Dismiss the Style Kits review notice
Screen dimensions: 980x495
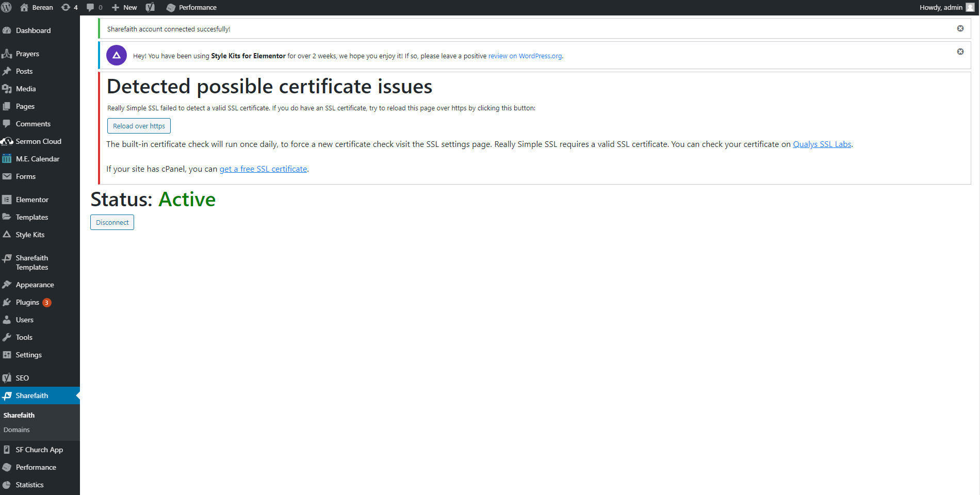[960, 52]
